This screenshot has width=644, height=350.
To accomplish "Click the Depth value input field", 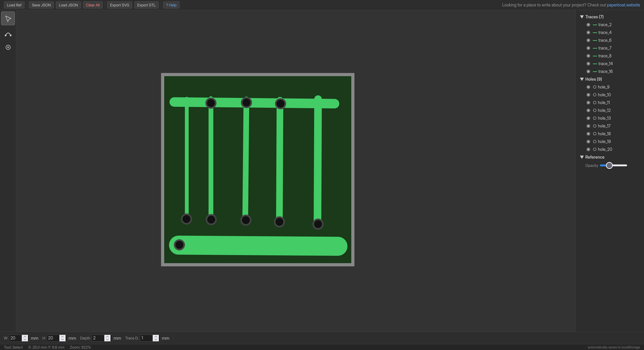I will click(x=98, y=338).
